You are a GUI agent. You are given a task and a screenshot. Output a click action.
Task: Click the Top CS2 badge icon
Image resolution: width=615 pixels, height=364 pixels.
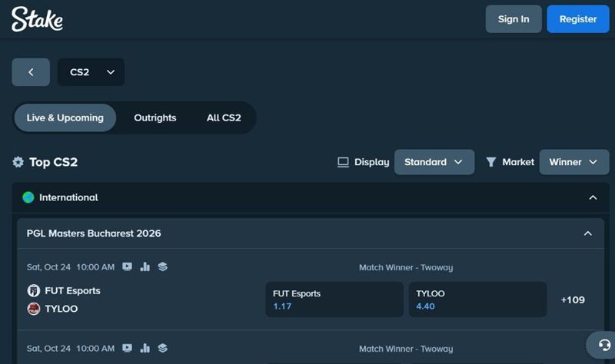(18, 162)
